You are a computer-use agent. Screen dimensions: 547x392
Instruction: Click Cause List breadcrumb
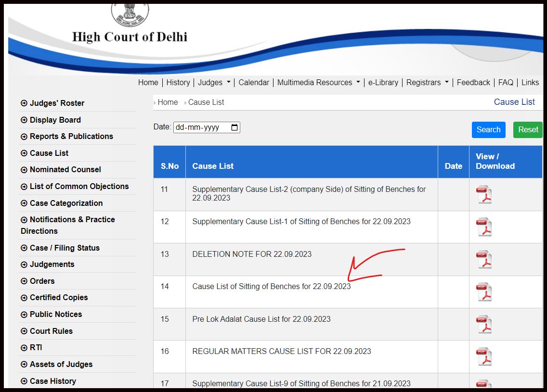pos(206,102)
